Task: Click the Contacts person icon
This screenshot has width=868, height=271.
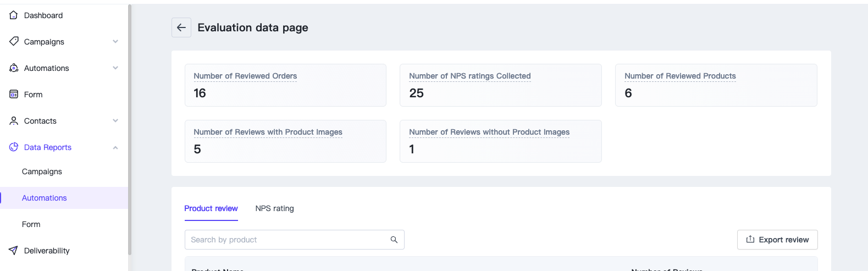Action: (14, 120)
